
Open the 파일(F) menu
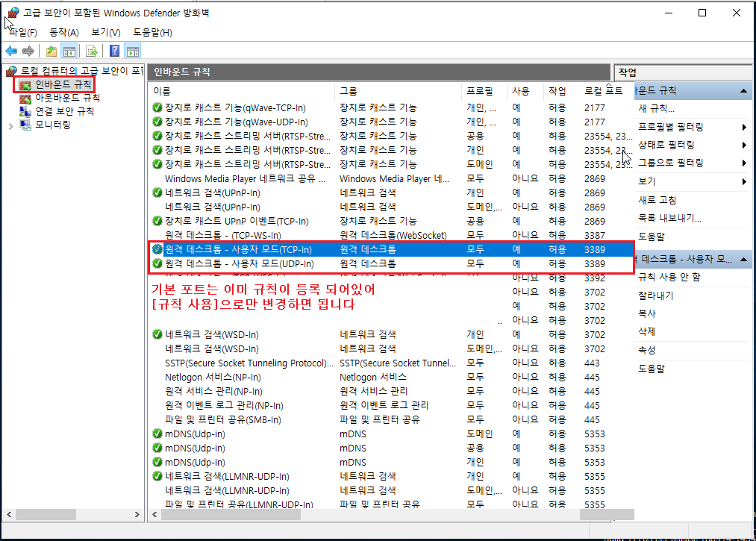pyautogui.click(x=23, y=32)
